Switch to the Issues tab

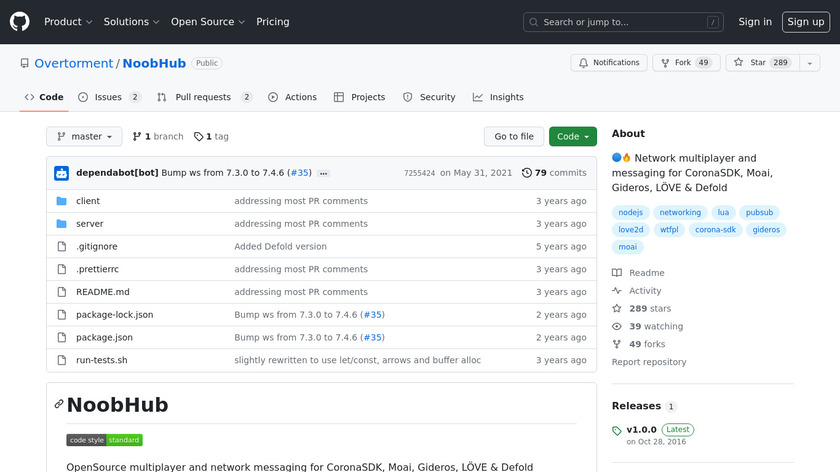(107, 97)
